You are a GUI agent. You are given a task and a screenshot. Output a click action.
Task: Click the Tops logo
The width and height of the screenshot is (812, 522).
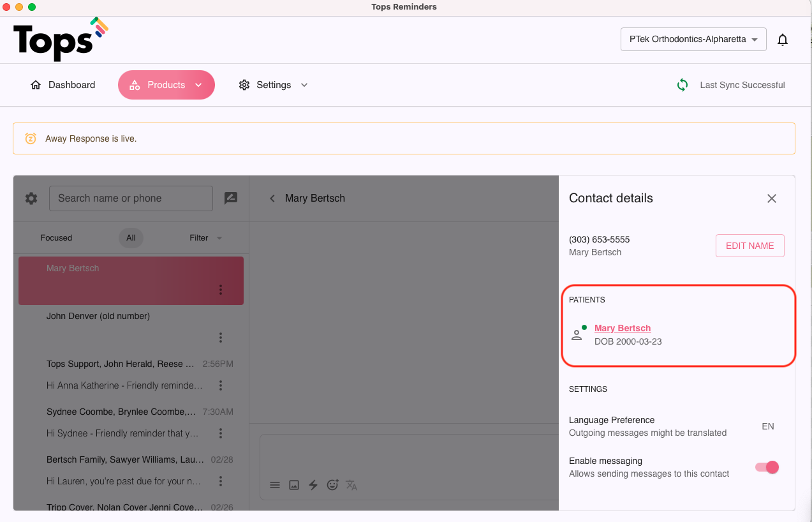click(61, 40)
